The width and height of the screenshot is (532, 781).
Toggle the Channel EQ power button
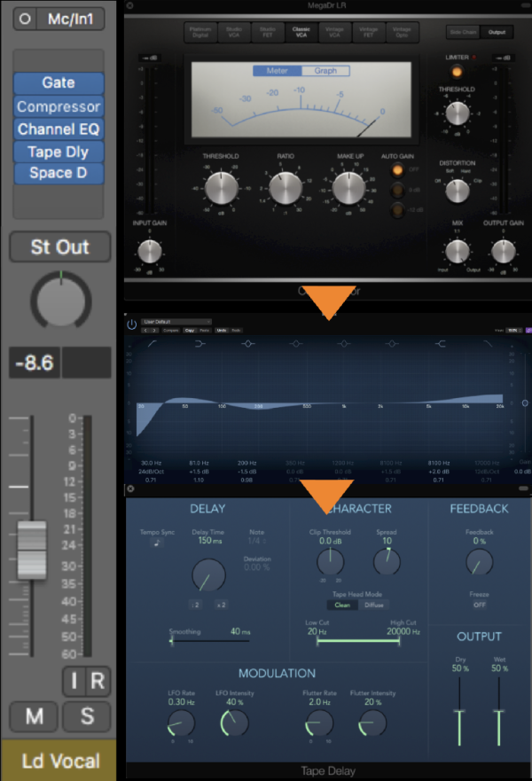click(x=131, y=324)
